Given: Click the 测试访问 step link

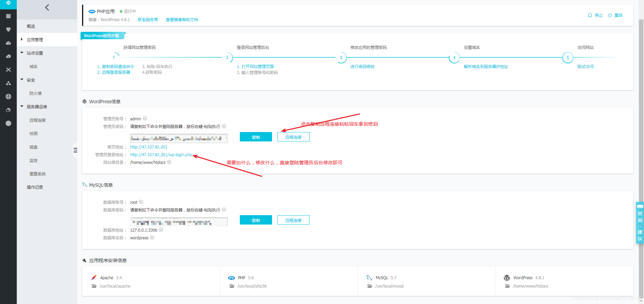Looking at the screenshot, I should pos(586,67).
